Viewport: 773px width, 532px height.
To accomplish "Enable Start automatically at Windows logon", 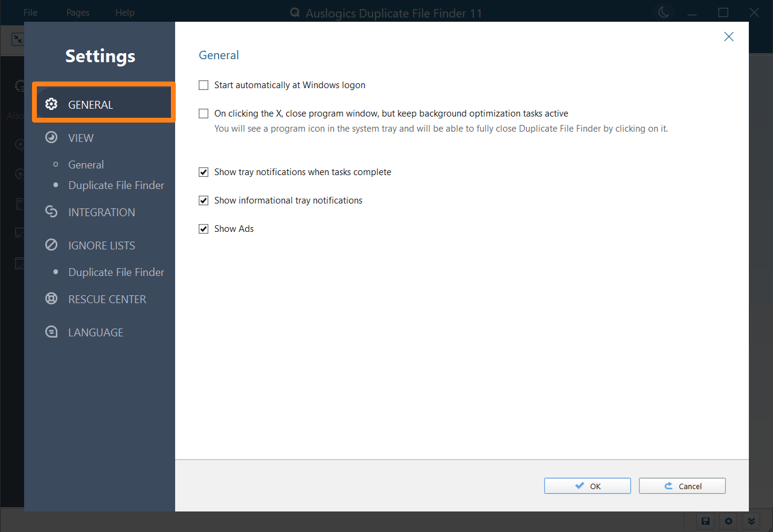I will (x=203, y=85).
